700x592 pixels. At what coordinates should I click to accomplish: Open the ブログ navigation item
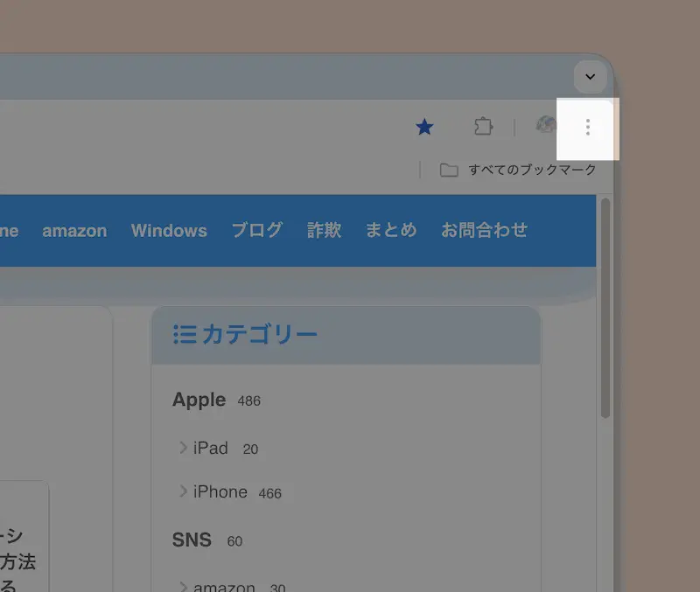[256, 230]
